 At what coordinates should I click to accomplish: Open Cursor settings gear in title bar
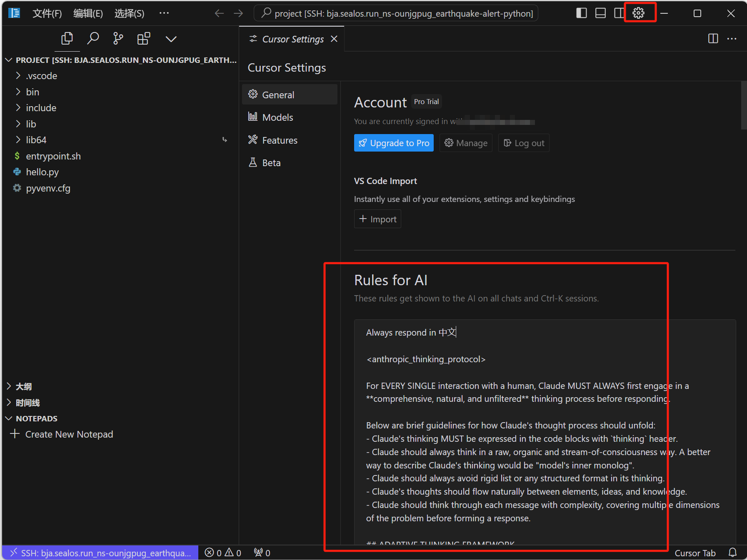[x=638, y=13]
